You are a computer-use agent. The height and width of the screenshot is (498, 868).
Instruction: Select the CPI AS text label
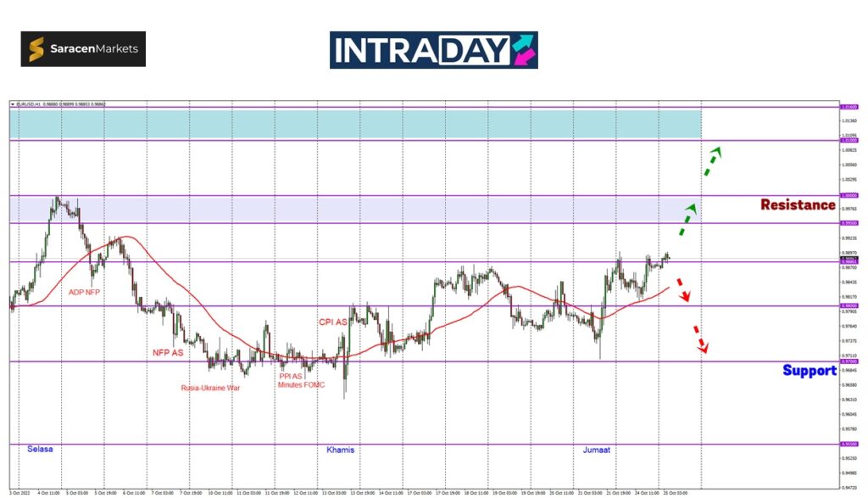point(333,322)
